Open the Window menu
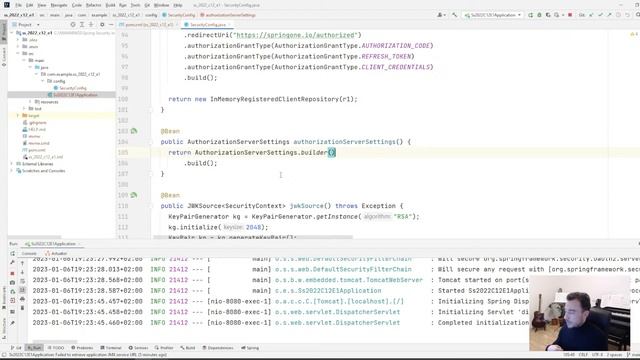This screenshot has height=360, width=640. click(x=162, y=5)
